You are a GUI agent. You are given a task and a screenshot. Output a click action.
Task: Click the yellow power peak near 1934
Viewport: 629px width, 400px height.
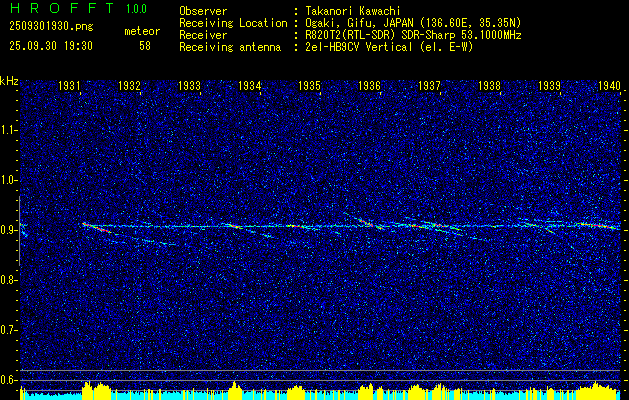pyautogui.click(x=235, y=390)
